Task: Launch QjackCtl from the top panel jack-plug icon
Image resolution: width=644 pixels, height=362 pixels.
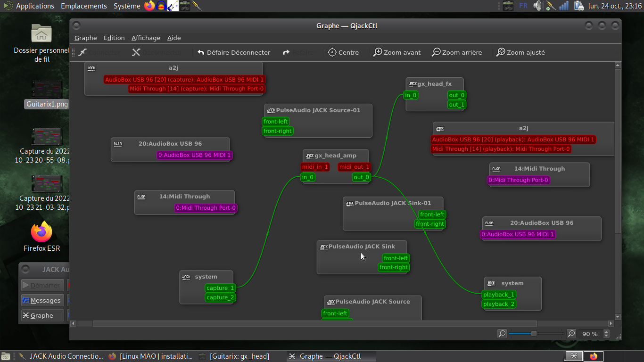Action: (x=197, y=6)
